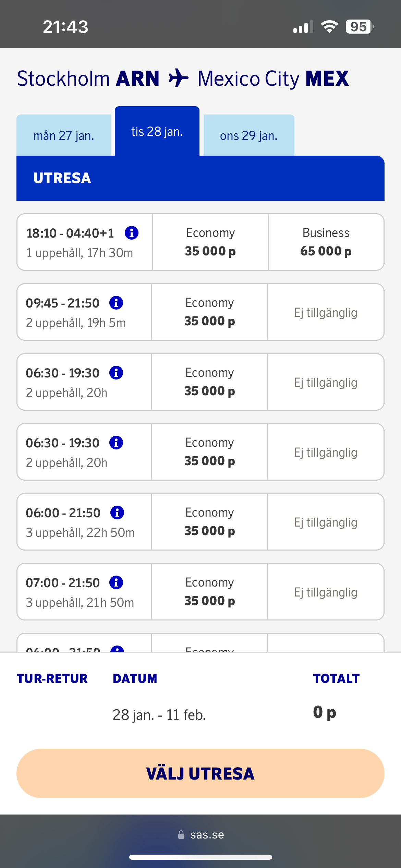Select Business 65 000 p fare
The image size is (401, 868).
point(326,242)
